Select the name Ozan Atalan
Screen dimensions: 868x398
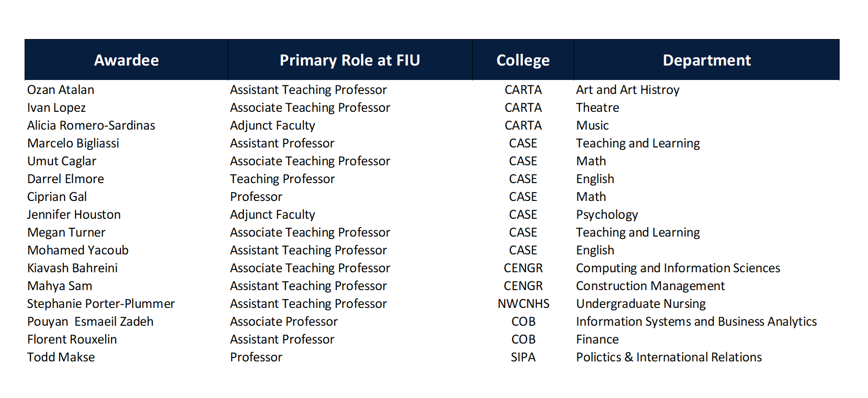coord(61,90)
